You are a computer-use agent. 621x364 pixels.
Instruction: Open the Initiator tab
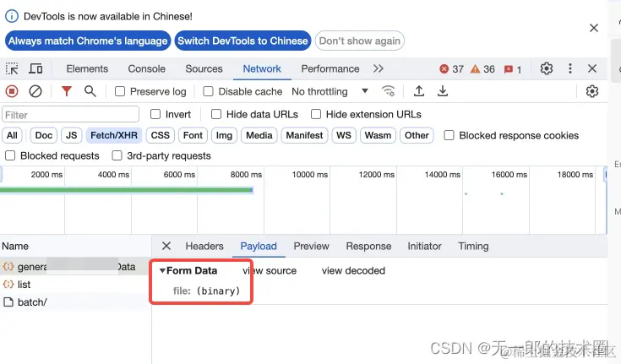pos(424,247)
